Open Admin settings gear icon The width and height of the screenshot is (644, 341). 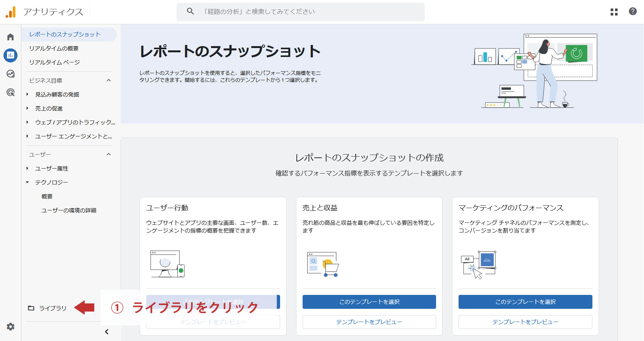[10, 327]
